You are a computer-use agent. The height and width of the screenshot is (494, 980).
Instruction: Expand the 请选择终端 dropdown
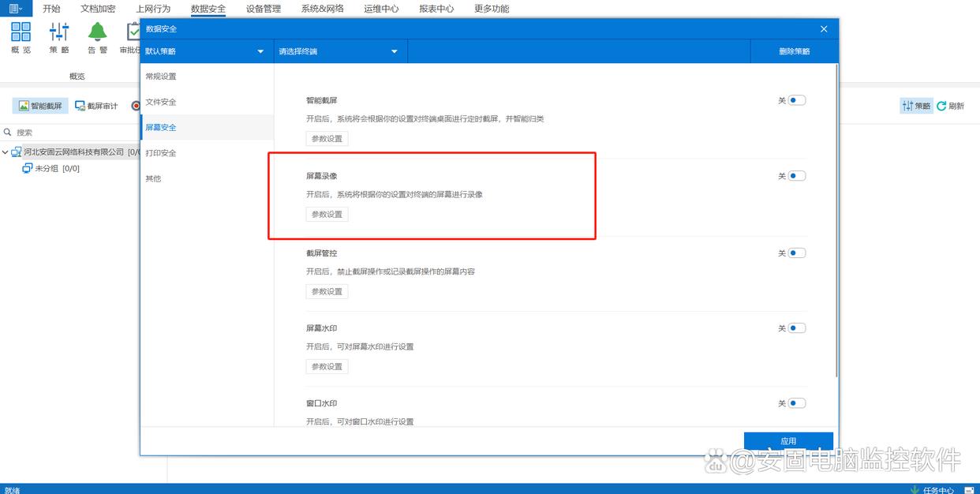pyautogui.click(x=339, y=51)
